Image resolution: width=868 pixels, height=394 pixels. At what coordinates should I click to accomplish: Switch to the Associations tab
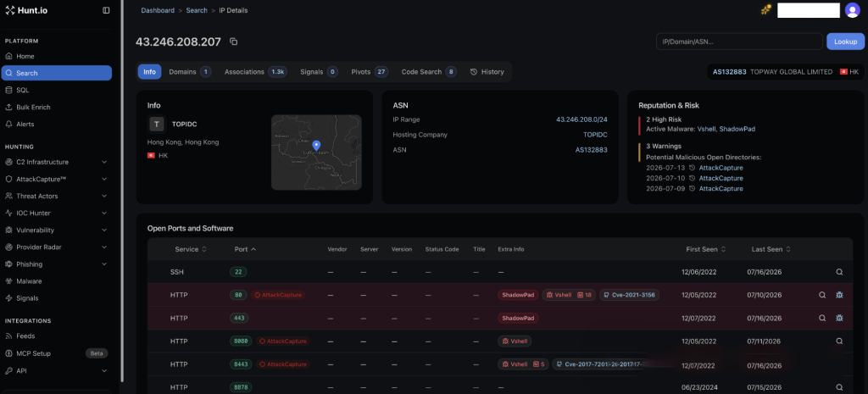pos(255,72)
